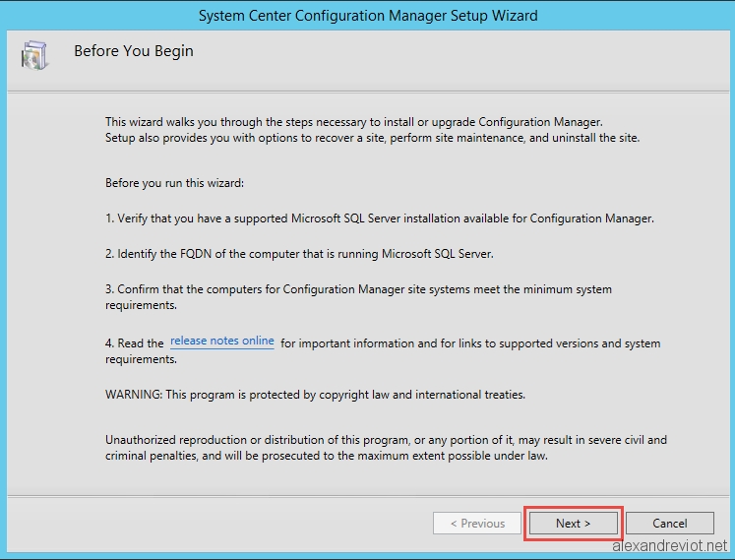Click the Setup Wizard window title text
Viewport: 735px width, 560px height.
pyautogui.click(x=368, y=16)
